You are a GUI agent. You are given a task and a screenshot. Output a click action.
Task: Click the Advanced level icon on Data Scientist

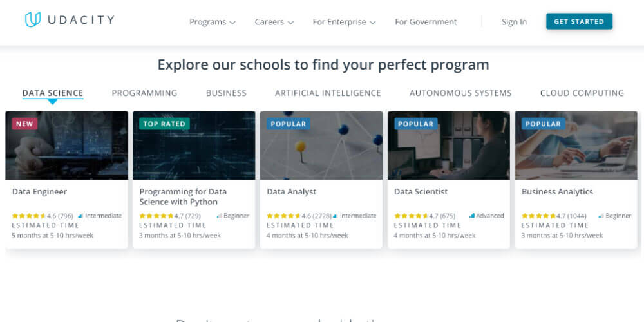(472, 216)
